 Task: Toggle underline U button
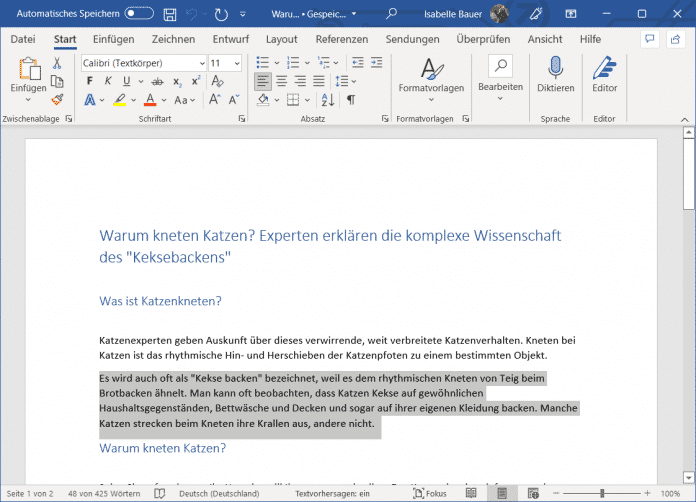pyautogui.click(x=127, y=81)
